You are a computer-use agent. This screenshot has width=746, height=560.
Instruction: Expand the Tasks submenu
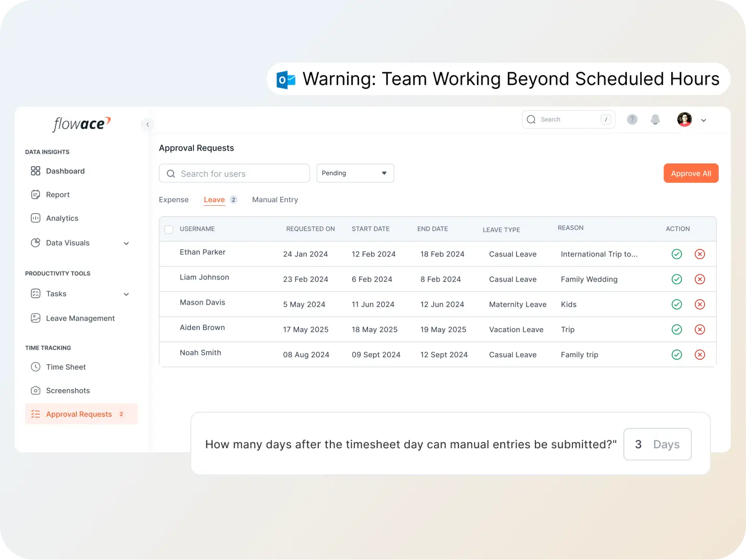[126, 294]
